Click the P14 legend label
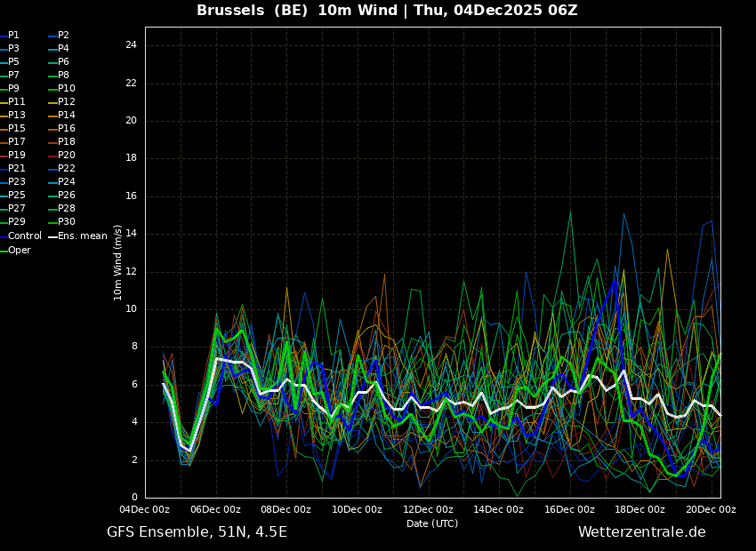The height and width of the screenshot is (551, 756). [x=66, y=116]
